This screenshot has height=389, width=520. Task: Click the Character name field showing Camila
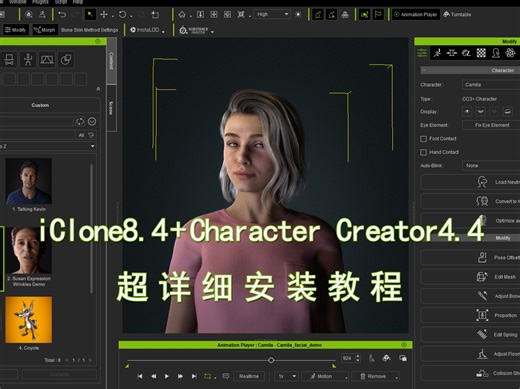click(x=491, y=85)
